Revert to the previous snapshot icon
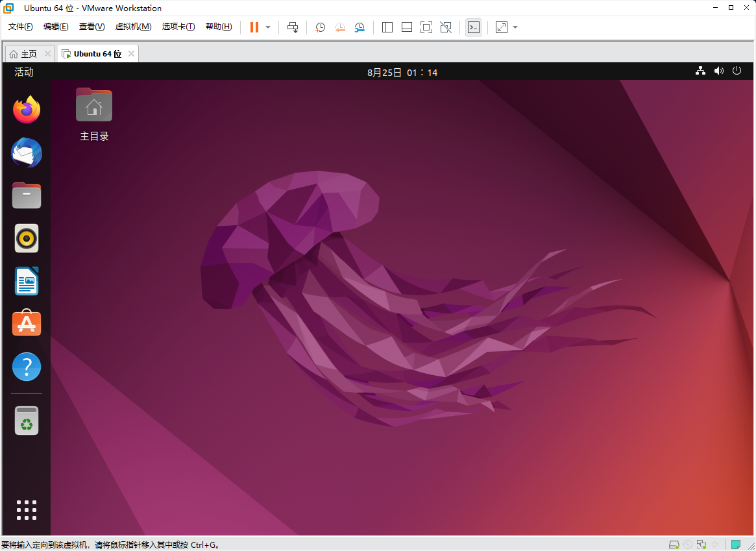This screenshot has height=551, width=756. pos(340,27)
